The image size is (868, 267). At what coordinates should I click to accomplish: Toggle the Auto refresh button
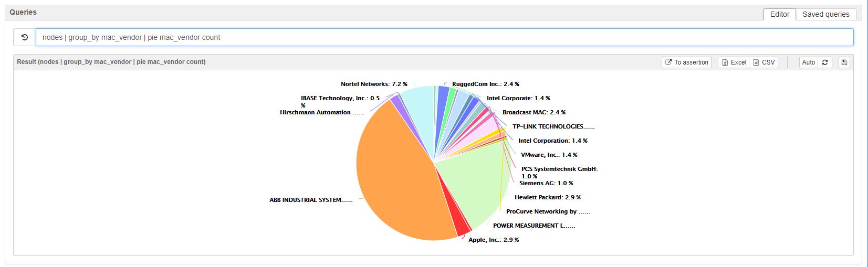click(x=809, y=62)
